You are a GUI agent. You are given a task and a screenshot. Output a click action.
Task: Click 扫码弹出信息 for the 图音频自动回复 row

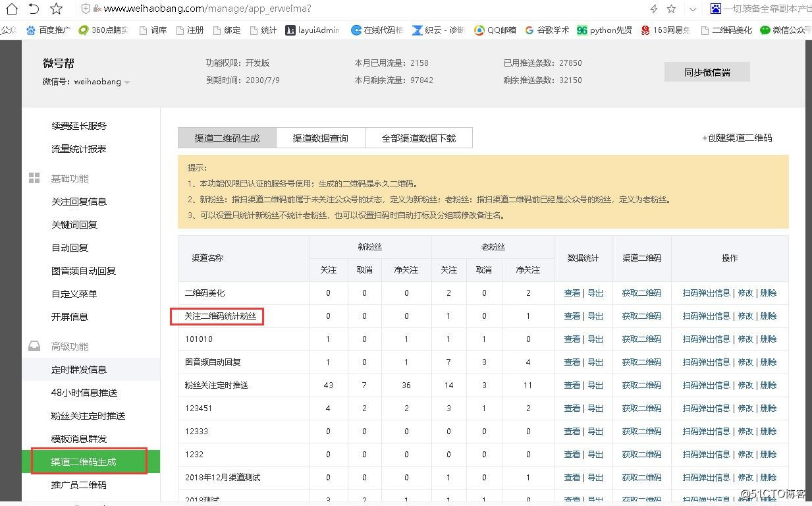(707, 362)
